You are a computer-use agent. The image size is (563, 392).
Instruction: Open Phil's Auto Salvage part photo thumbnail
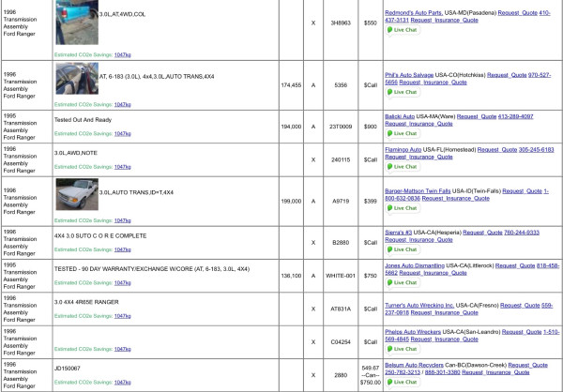pos(75,79)
